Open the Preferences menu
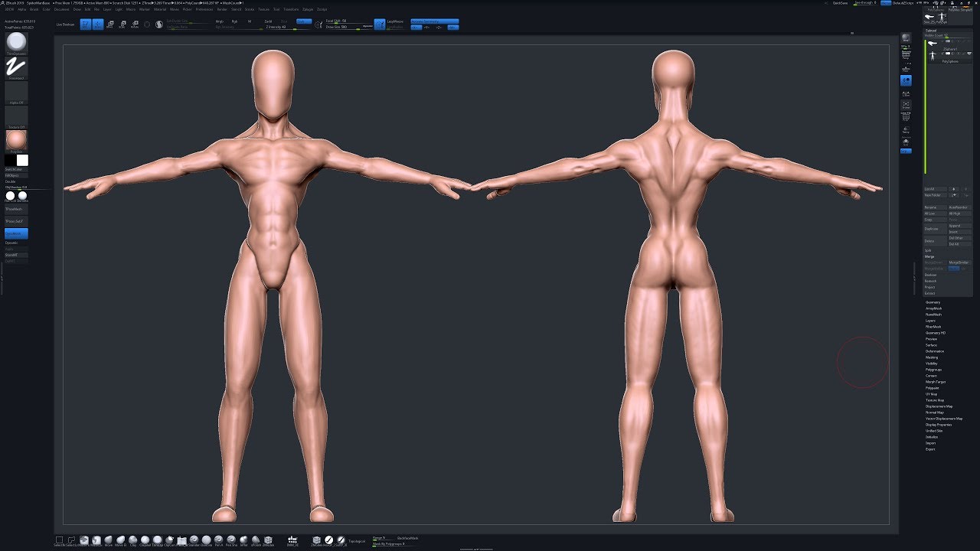980x551 pixels. pyautogui.click(x=204, y=9)
